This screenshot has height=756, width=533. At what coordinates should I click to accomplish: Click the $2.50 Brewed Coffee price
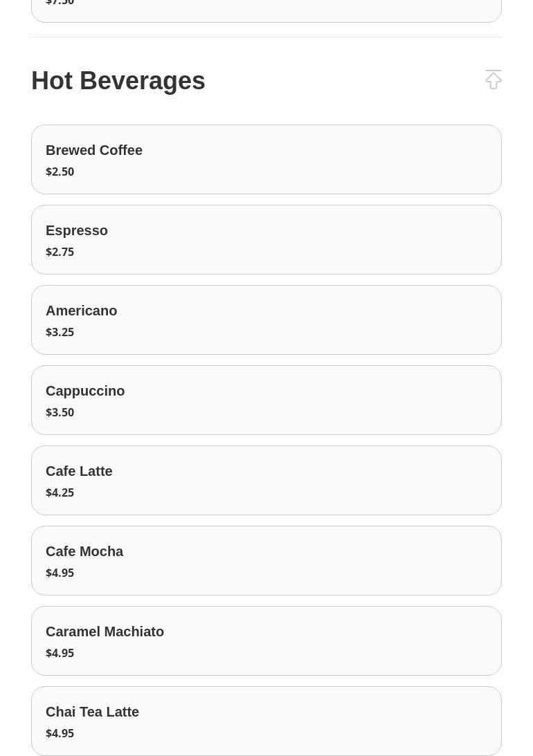click(60, 172)
